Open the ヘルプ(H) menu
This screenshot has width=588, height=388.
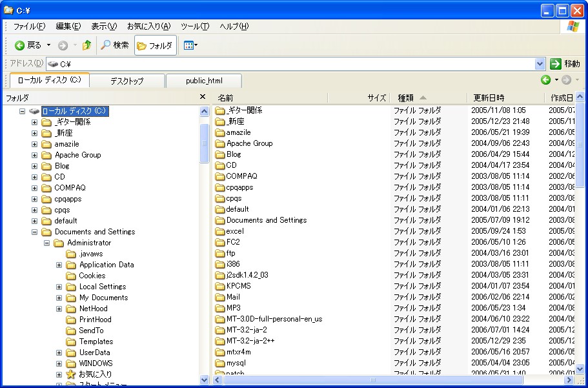pyautogui.click(x=234, y=26)
